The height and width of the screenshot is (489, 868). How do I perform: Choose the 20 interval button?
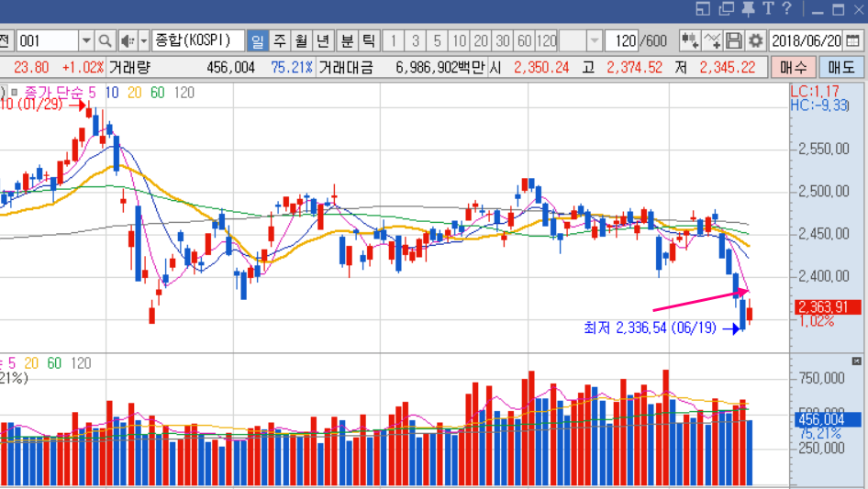click(x=481, y=41)
